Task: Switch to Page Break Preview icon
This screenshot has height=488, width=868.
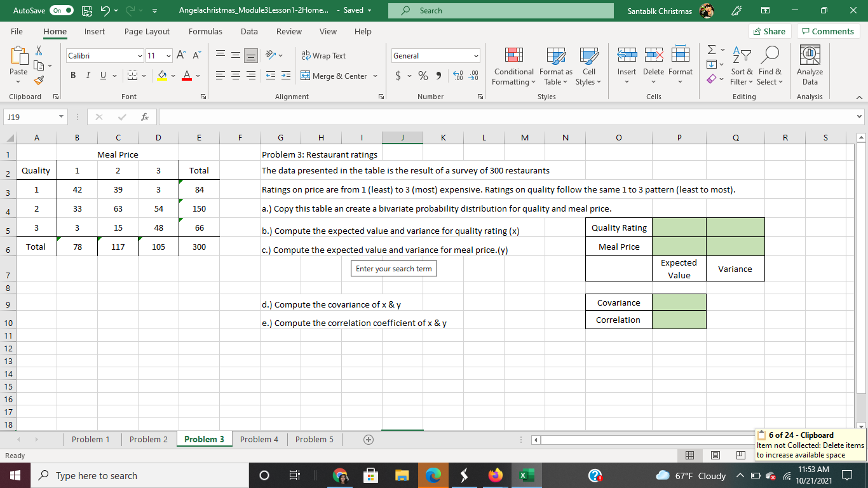Action: pos(740,456)
